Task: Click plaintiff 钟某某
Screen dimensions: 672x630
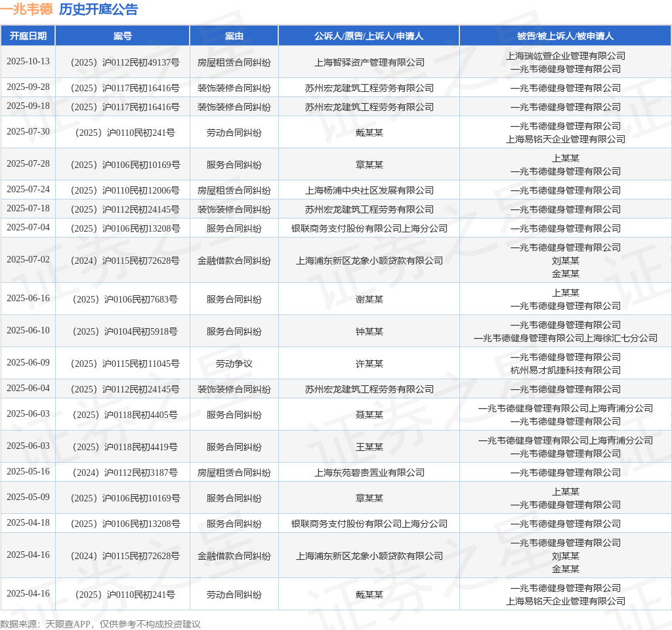Action: point(369,331)
